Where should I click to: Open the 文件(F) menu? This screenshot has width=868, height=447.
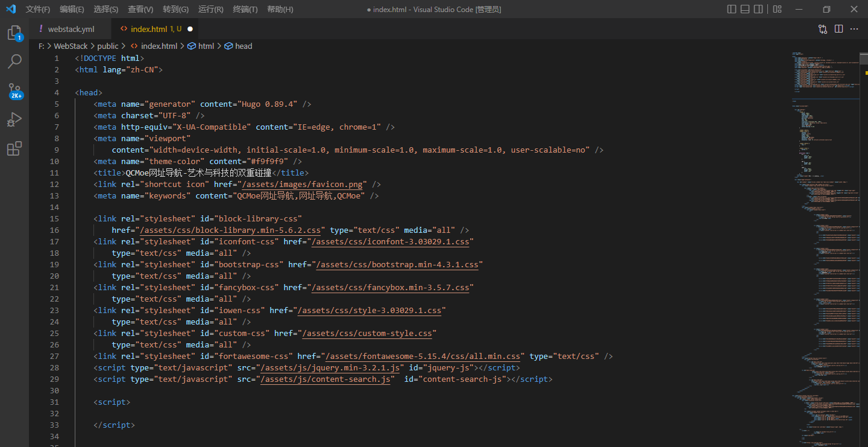tap(38, 9)
